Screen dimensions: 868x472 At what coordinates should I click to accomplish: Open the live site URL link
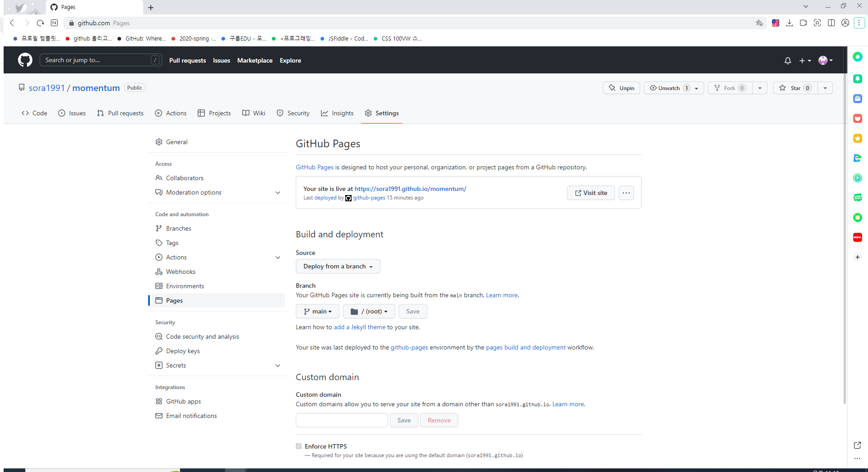pyautogui.click(x=411, y=189)
